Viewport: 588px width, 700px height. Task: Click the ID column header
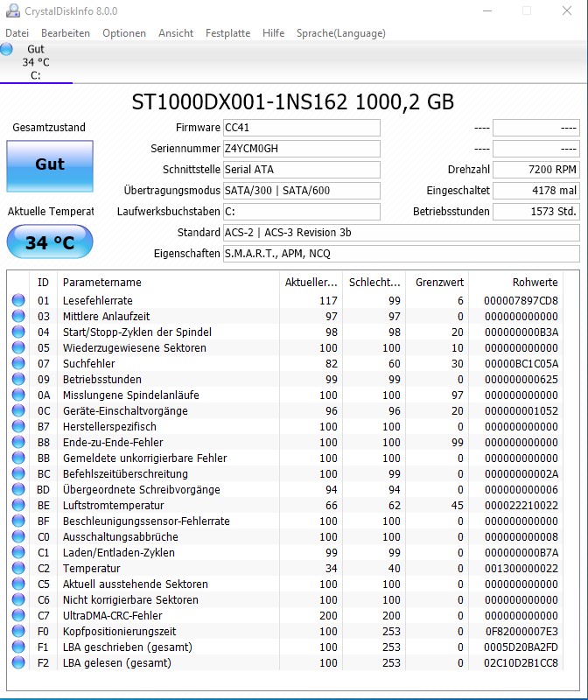[x=43, y=282]
